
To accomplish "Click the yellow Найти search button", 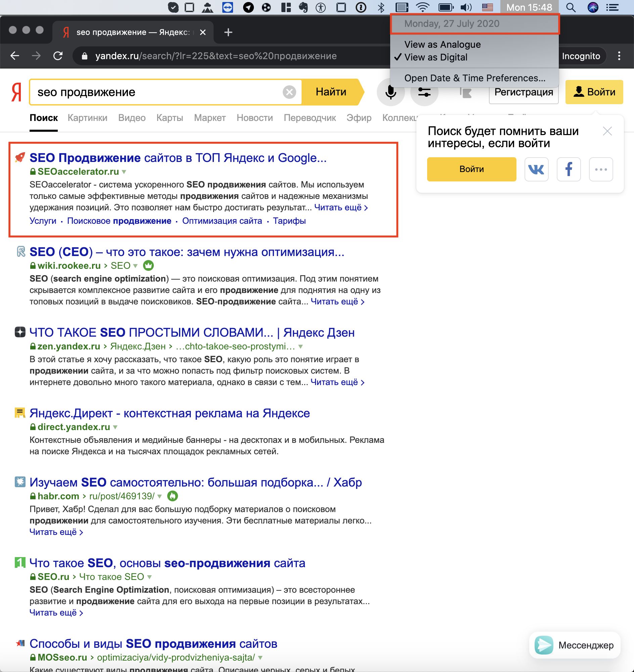I will pos(330,92).
